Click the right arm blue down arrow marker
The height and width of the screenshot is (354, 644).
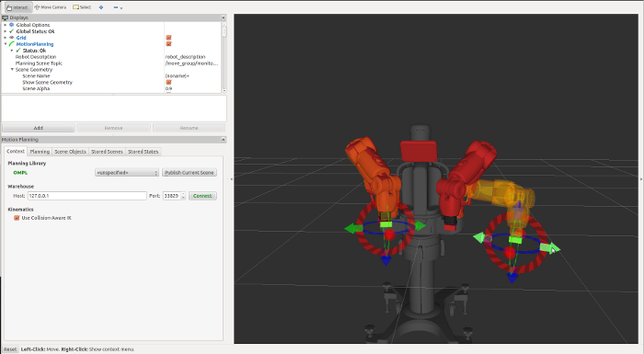[x=512, y=278]
